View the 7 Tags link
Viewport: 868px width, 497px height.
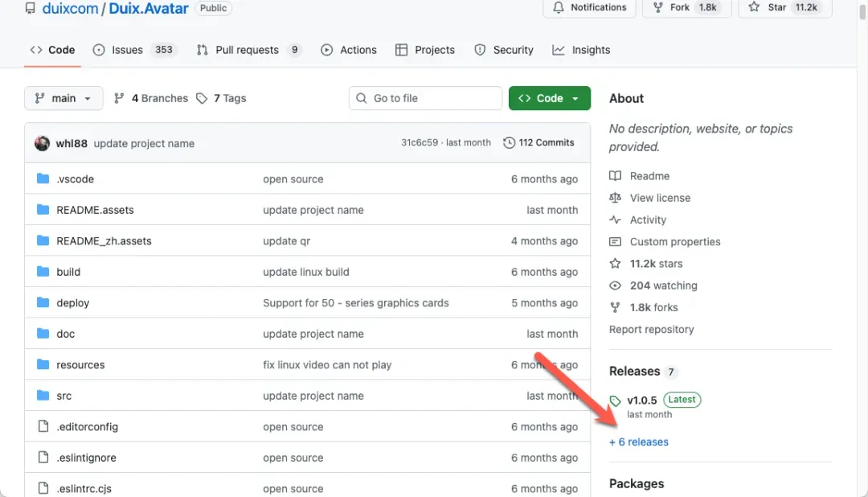coord(222,98)
